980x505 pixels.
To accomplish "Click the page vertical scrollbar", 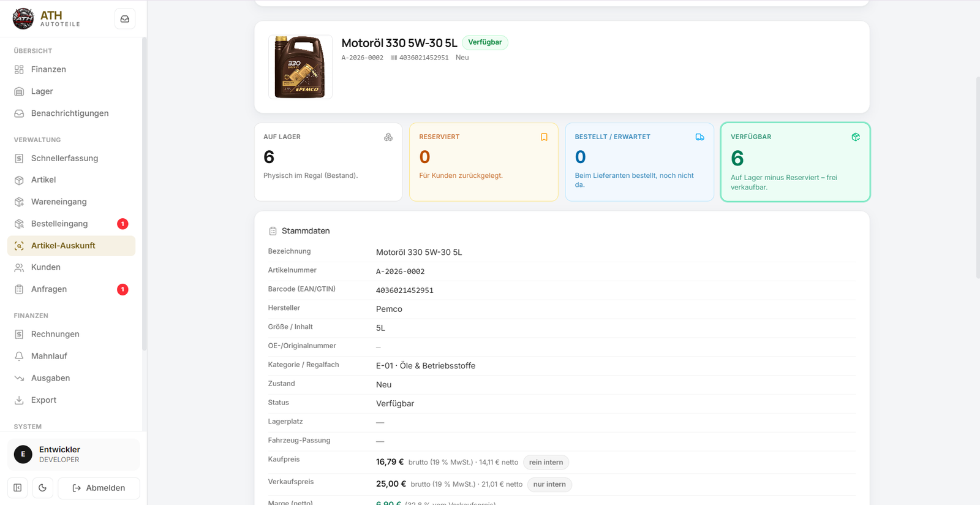I will (978, 178).
